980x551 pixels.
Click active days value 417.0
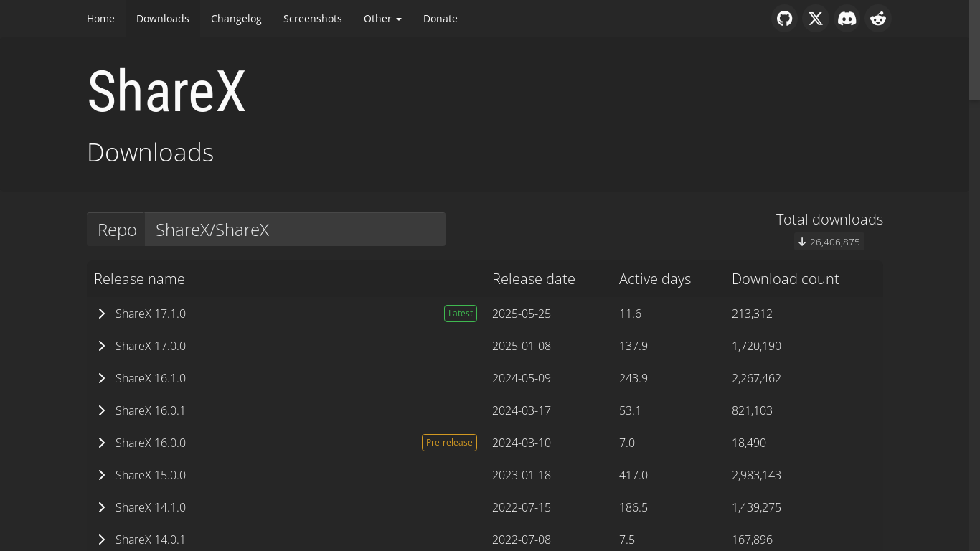click(633, 475)
